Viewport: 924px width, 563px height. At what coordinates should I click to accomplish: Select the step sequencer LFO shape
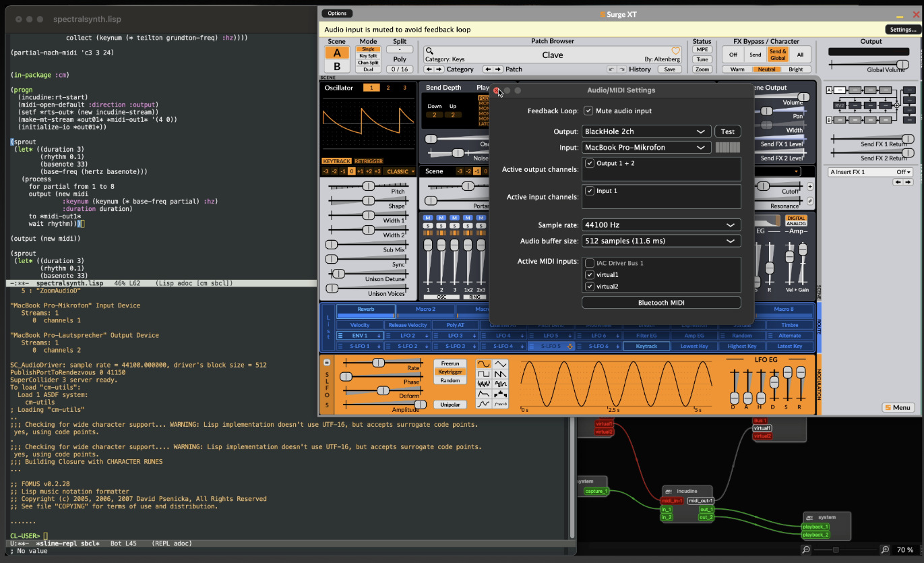coord(499,394)
